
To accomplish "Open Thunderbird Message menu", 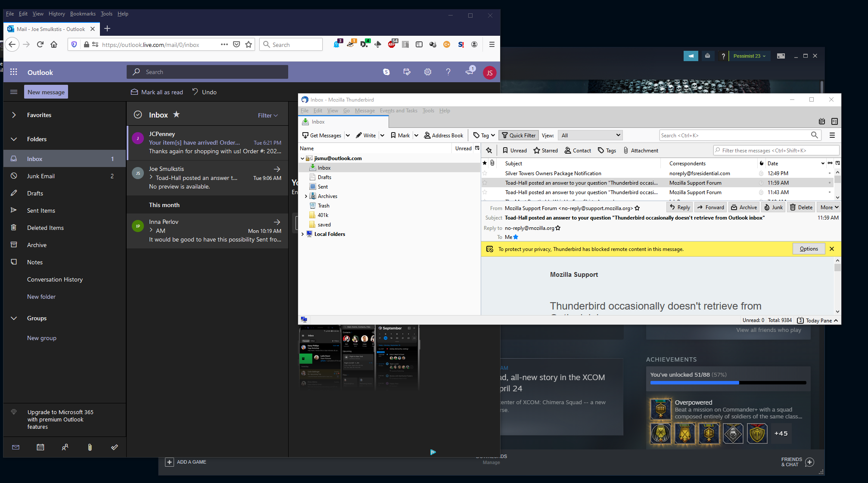I will pyautogui.click(x=364, y=111).
